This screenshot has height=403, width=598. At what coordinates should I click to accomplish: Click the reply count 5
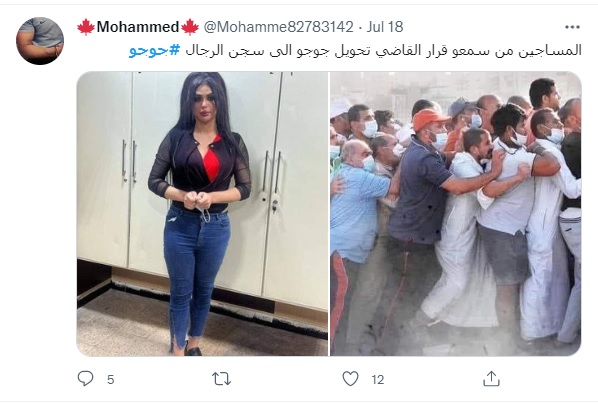coord(111,379)
